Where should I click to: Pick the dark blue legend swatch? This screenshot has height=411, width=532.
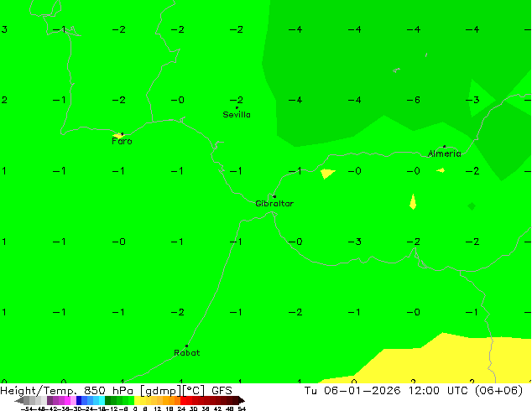(79, 400)
